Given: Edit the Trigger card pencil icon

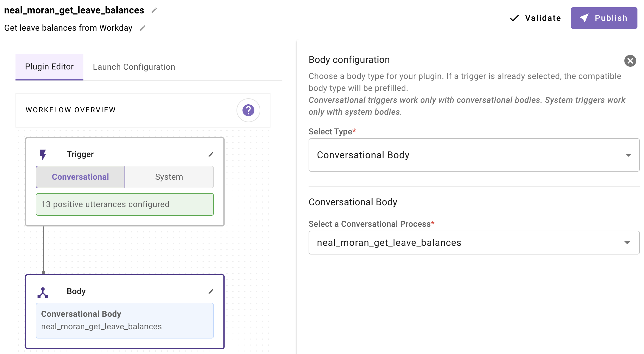Looking at the screenshot, I should point(211,154).
